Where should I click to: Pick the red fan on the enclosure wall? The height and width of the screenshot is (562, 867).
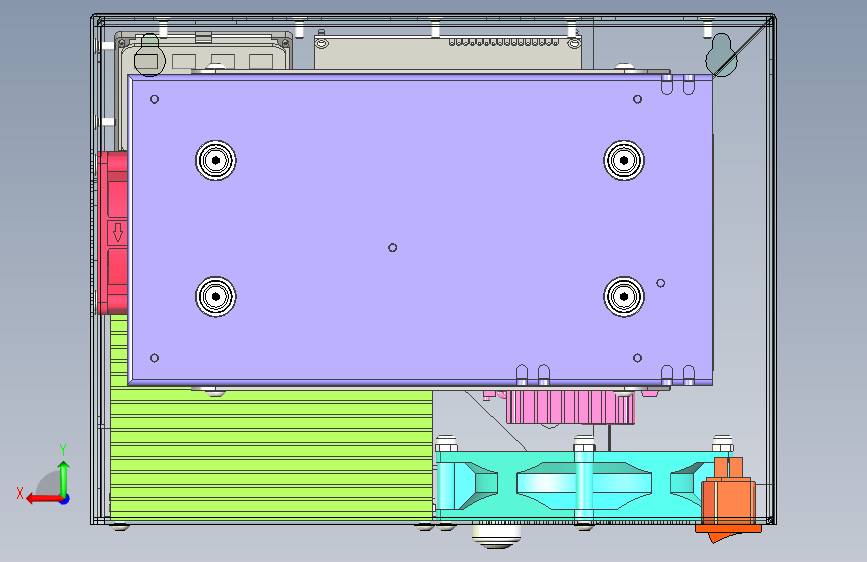tap(113, 233)
